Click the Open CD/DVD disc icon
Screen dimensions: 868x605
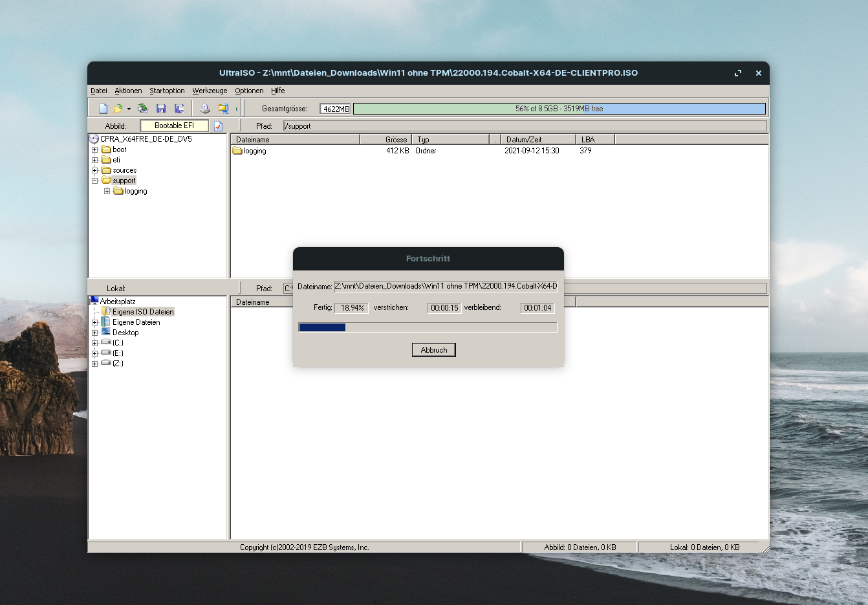[x=143, y=109]
